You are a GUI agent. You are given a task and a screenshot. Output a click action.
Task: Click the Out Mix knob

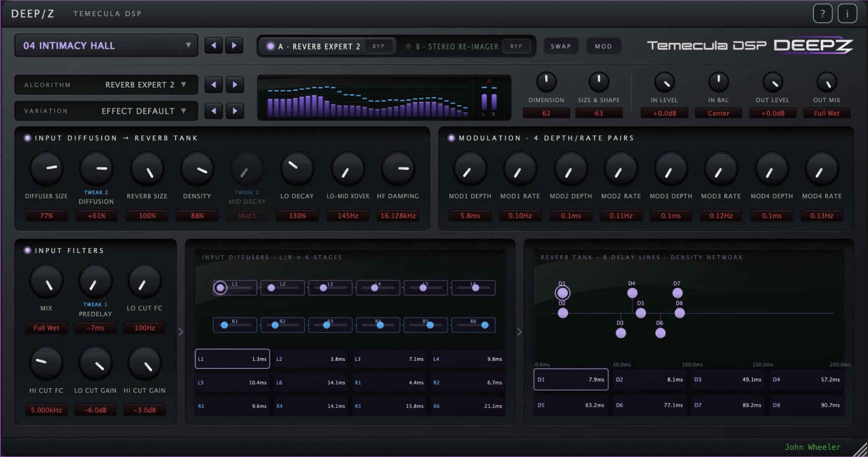(x=826, y=81)
